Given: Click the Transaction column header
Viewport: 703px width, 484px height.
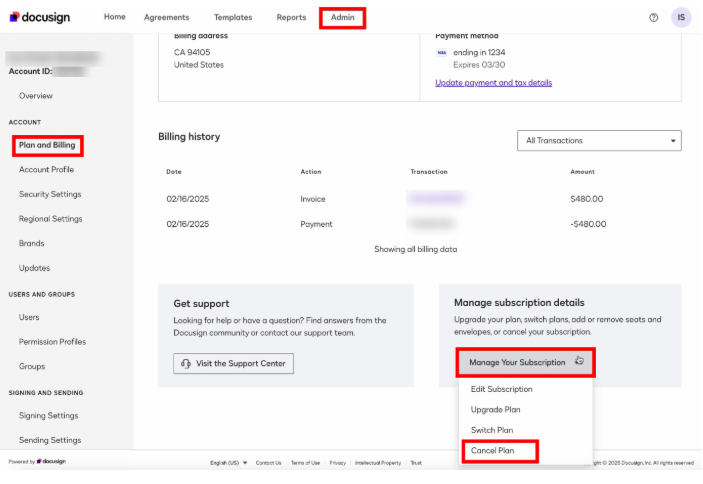Looking at the screenshot, I should point(429,172).
